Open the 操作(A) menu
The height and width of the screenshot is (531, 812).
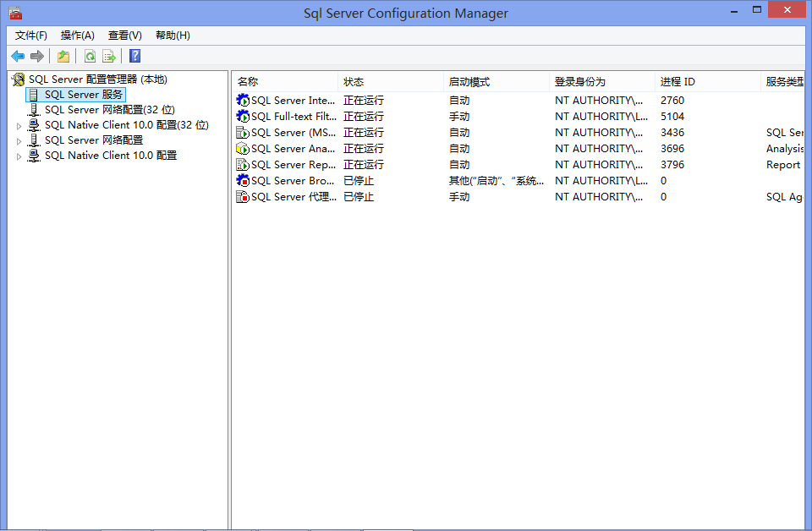coord(78,36)
